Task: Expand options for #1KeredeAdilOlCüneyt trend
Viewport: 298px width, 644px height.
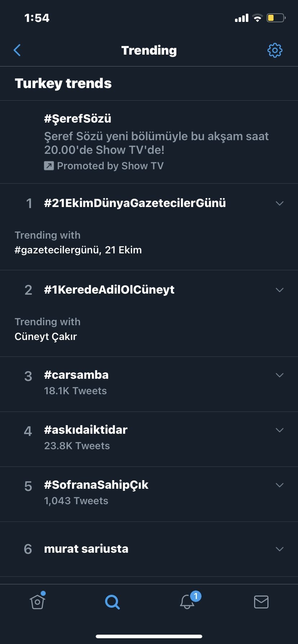Action: pos(280,290)
